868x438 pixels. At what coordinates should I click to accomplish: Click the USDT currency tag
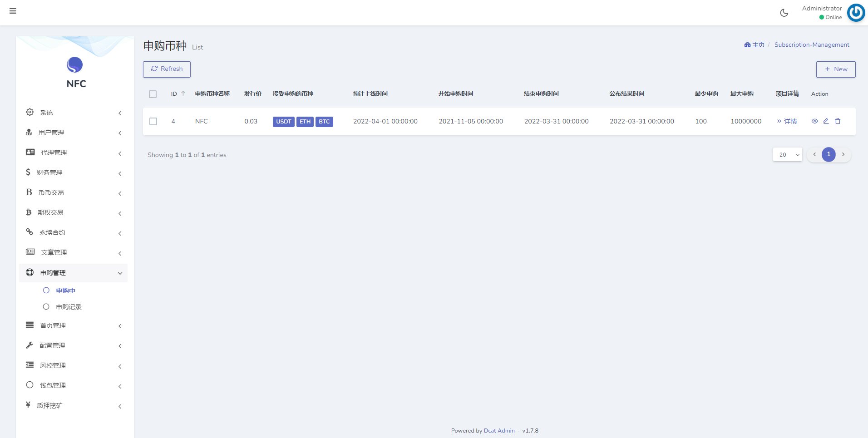(x=283, y=122)
